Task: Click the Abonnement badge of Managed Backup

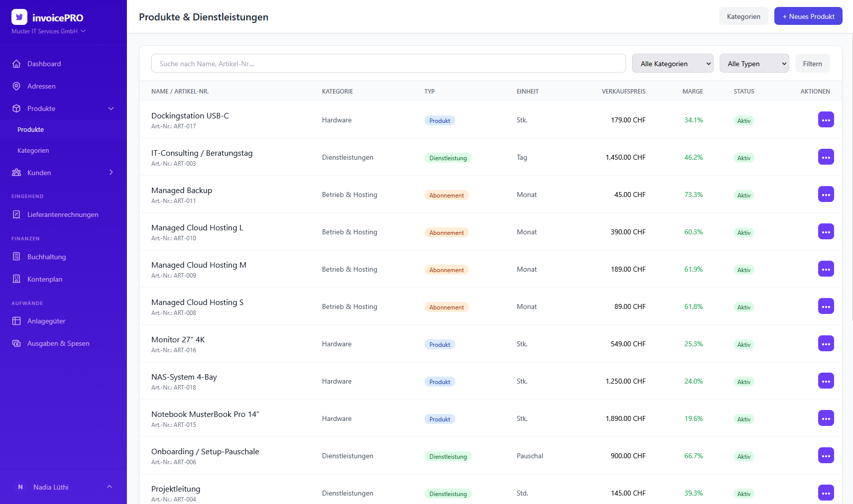Action: click(x=446, y=195)
